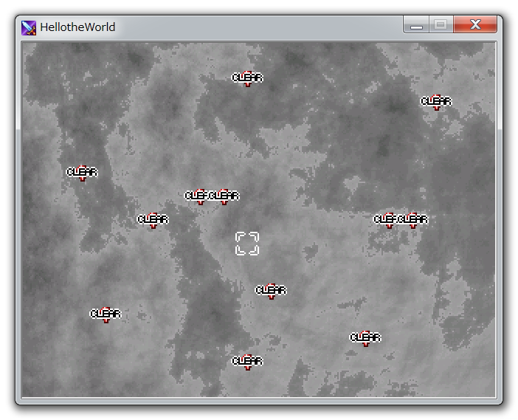Click right marker of the overlapping center CLEAR pair
The width and height of the screenshot is (518, 420).
click(224, 196)
